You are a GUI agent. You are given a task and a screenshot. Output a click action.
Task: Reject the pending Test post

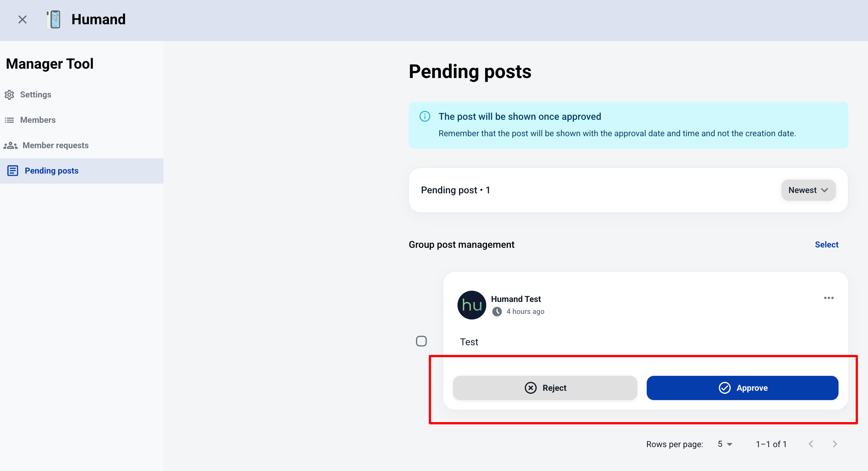pyautogui.click(x=545, y=388)
